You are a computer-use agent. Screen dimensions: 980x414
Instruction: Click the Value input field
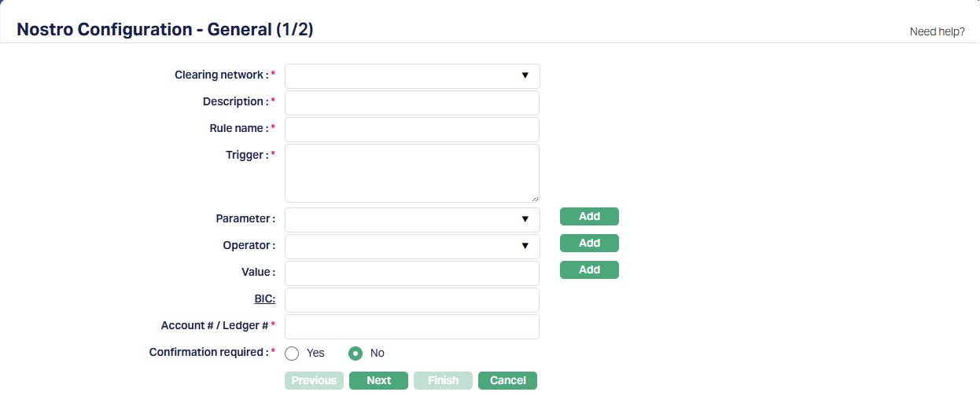tap(412, 273)
